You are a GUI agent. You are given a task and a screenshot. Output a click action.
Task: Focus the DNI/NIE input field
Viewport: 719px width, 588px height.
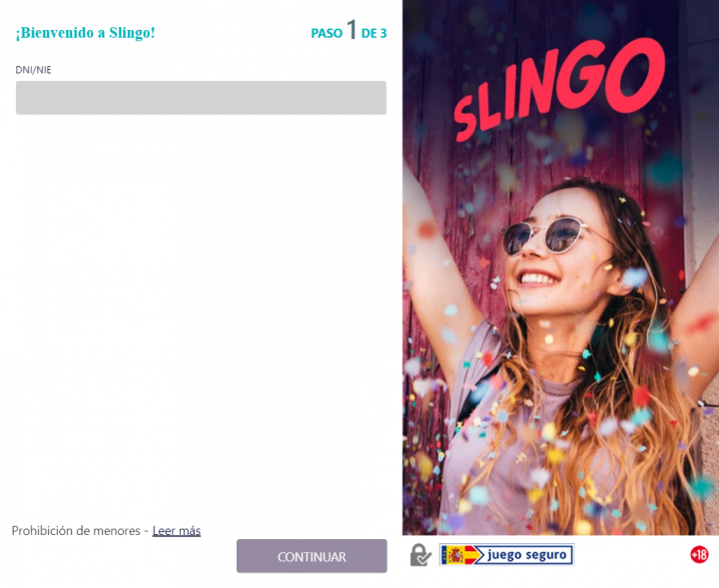pos(201,98)
